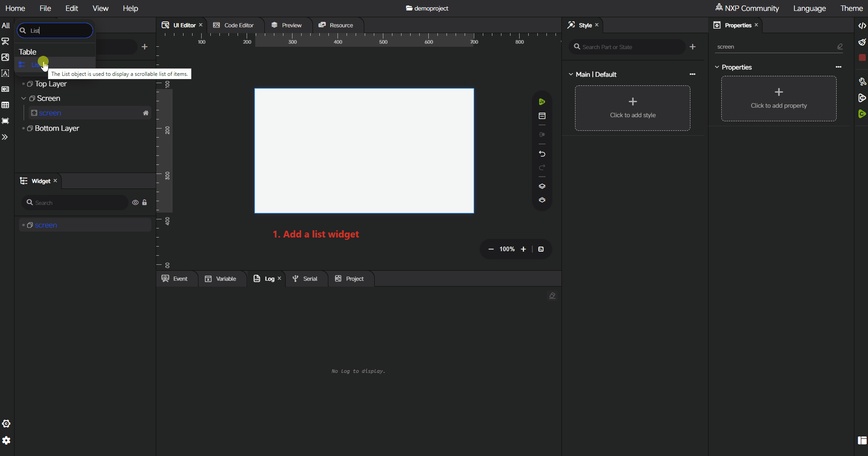Open the table widgets category icon
The image size is (868, 456).
click(5, 105)
